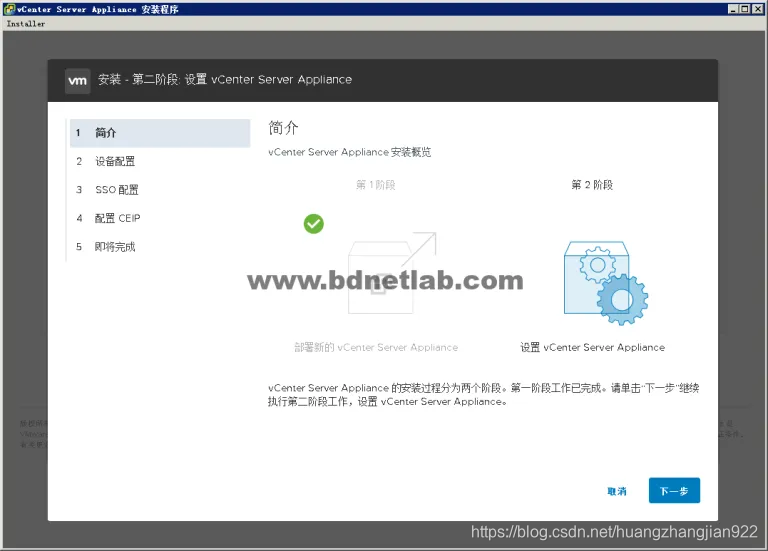Click the '部署新的 vCenter Server Appliance' caption
Screen dimensions: 768x551
point(376,347)
